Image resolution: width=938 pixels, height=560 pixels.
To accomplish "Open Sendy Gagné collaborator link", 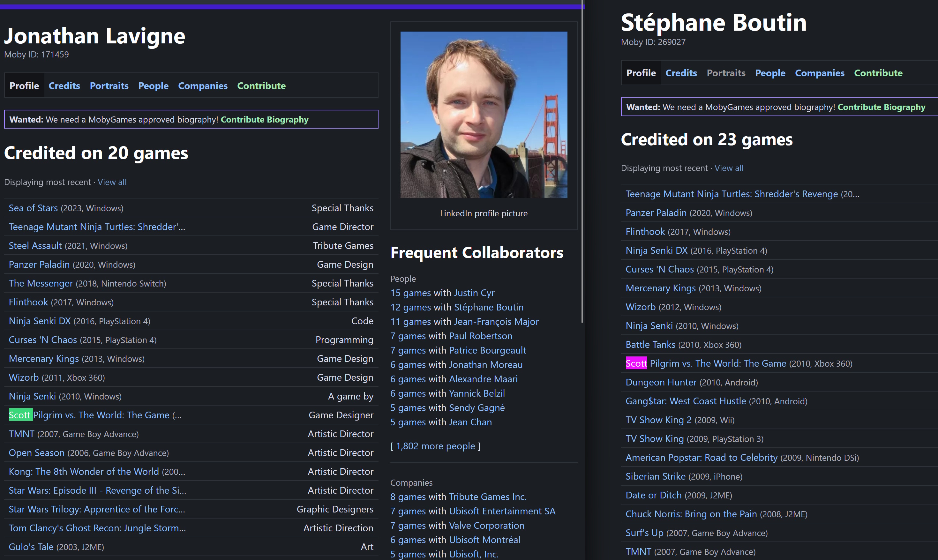I will point(477,407).
